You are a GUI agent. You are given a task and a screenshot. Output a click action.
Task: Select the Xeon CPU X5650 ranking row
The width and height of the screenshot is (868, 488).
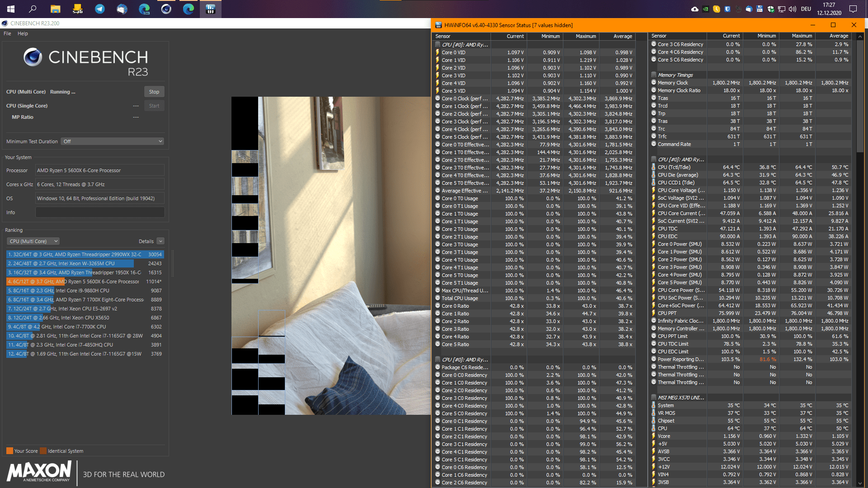click(85, 318)
